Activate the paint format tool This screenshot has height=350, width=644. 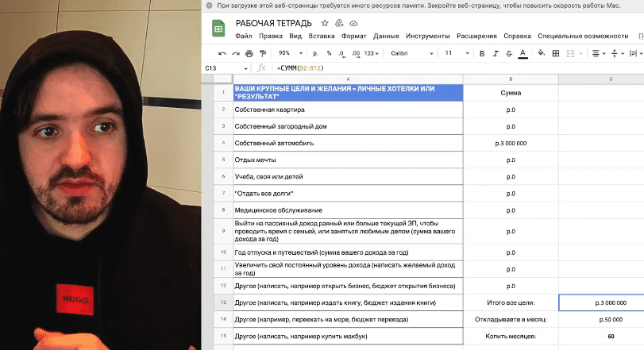(x=263, y=53)
